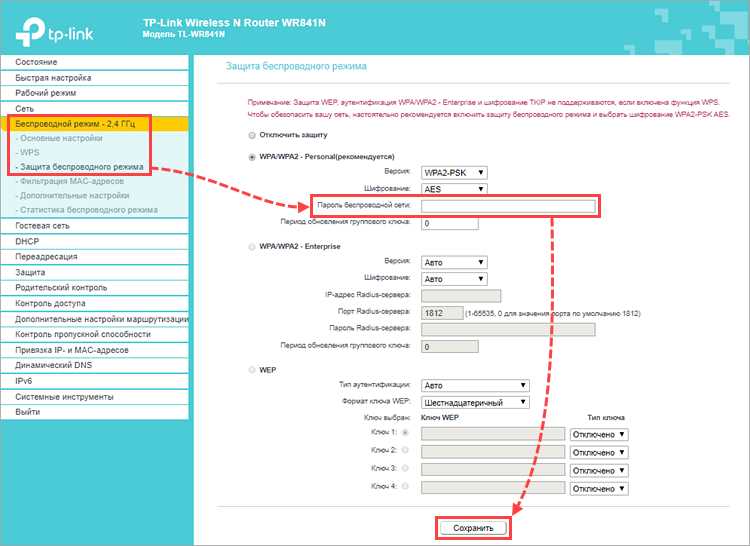Click the Ключ 1 WEP key field
750x546 pixels.
[x=493, y=434]
